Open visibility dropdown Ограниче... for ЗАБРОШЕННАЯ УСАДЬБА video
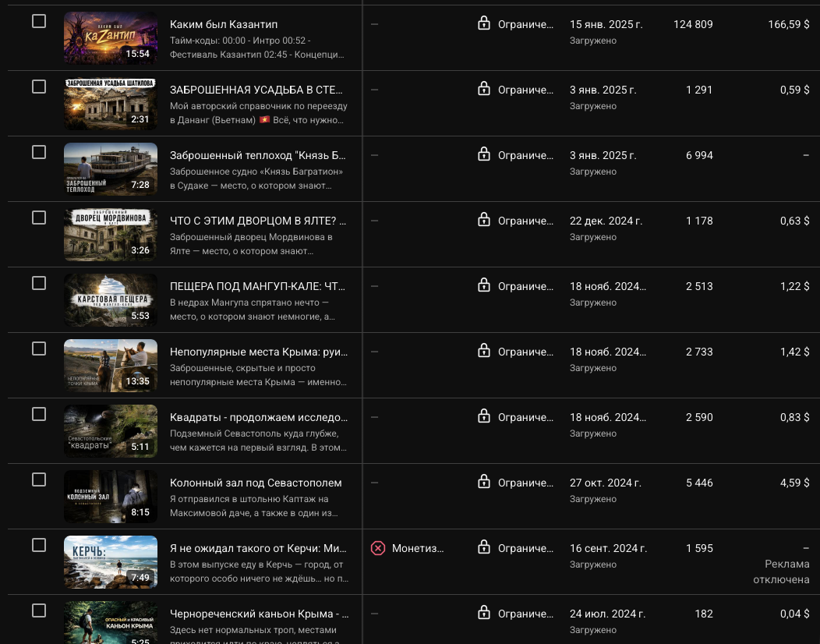The width and height of the screenshot is (820, 644). click(x=525, y=90)
